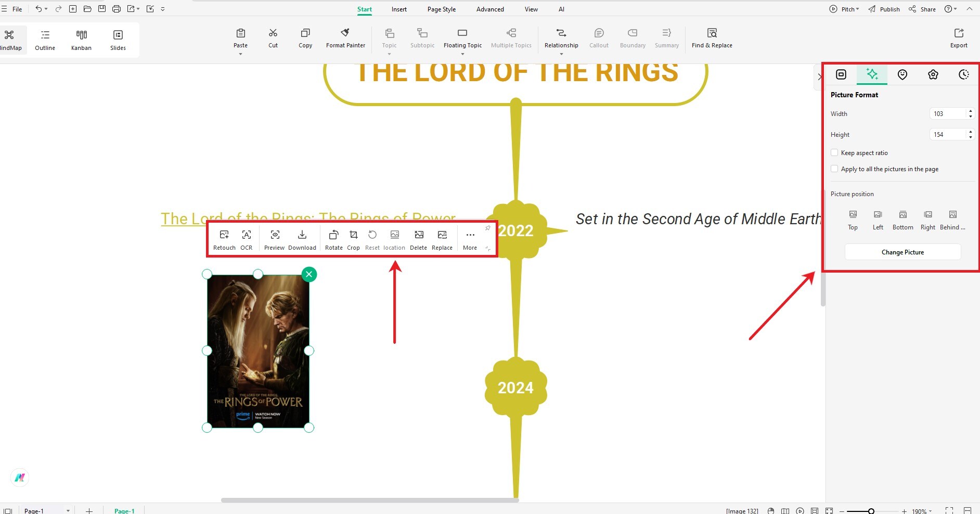Screen dimensions: 980x514
Task: Enable Apply to all the pictures in the page
Action: click(834, 169)
